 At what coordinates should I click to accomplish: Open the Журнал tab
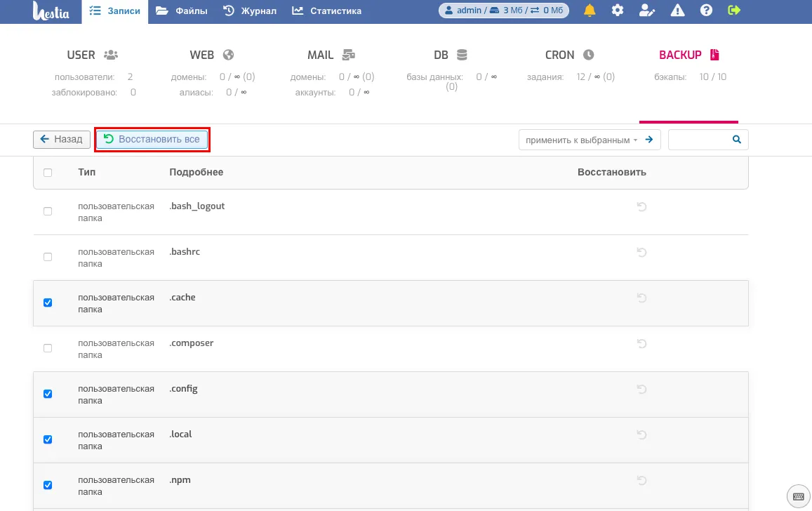250,11
